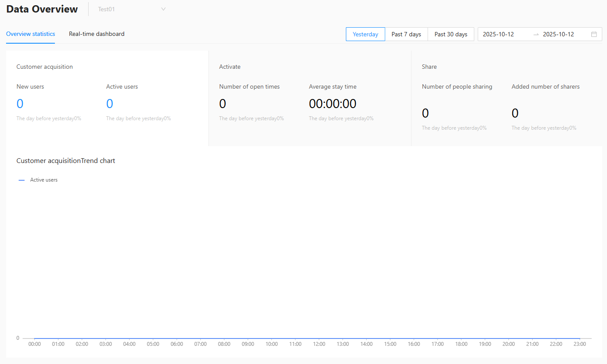
Task: Select the Customer acquisition card heading
Action: click(45, 67)
